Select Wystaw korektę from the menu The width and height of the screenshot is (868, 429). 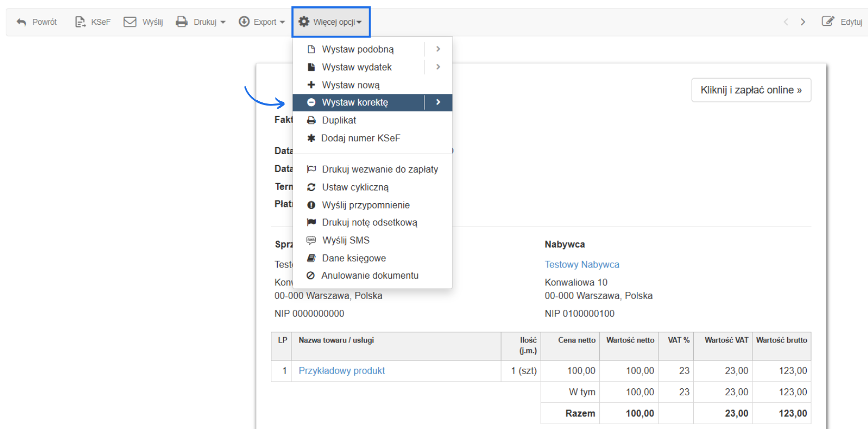click(355, 102)
